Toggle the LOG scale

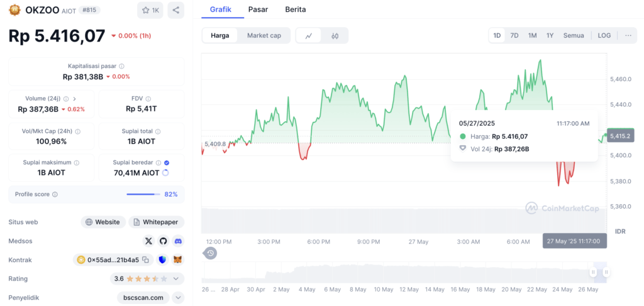tap(604, 35)
